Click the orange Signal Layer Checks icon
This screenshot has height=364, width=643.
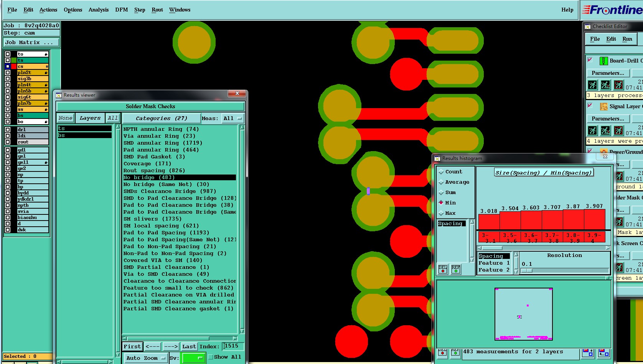click(603, 107)
